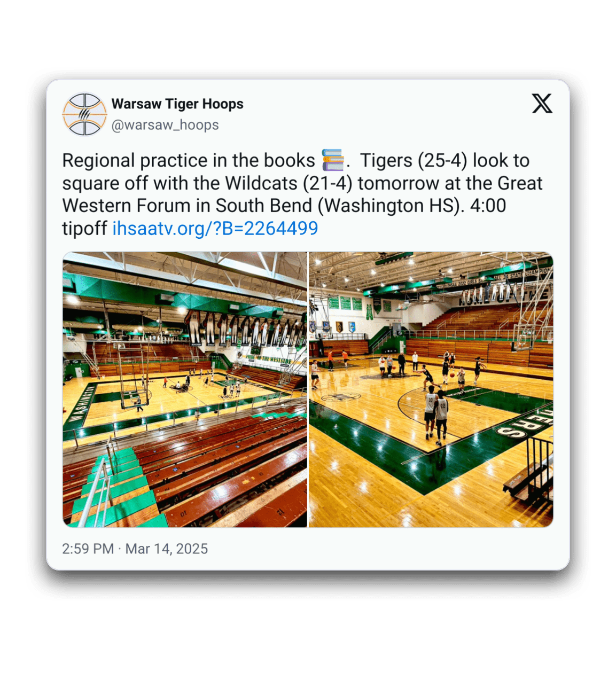Screen dimensions: 616x688
Task: Click the text 'Regional practice in the books'
Action: [189, 160]
